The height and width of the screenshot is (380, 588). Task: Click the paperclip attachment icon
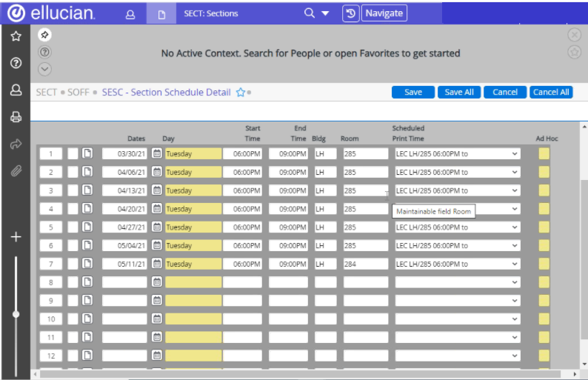pyautogui.click(x=16, y=171)
